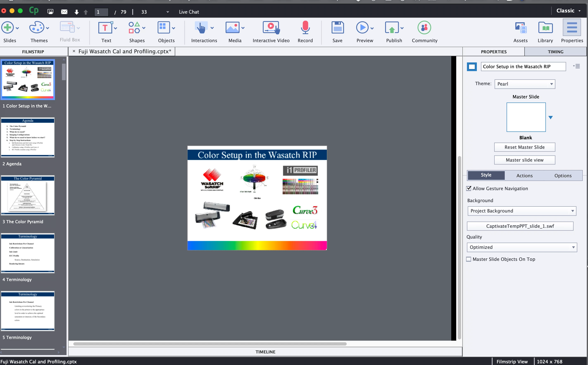Viewport: 588px width, 365px height.
Task: Open the Interactive Video tool
Action: pos(271,28)
